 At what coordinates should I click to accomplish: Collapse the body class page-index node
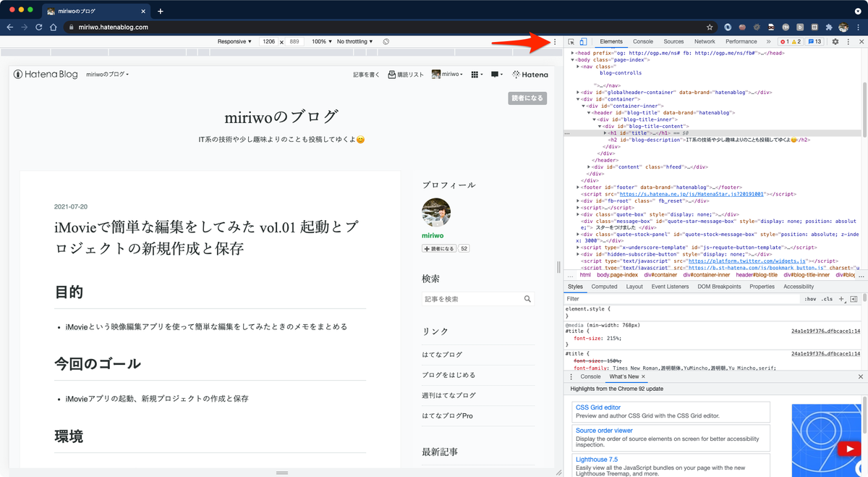tap(573, 59)
